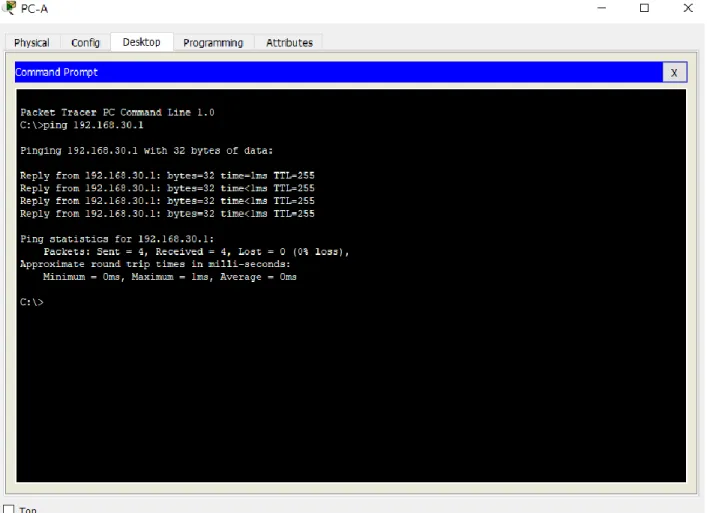Switch to the Config tab

tap(85, 42)
